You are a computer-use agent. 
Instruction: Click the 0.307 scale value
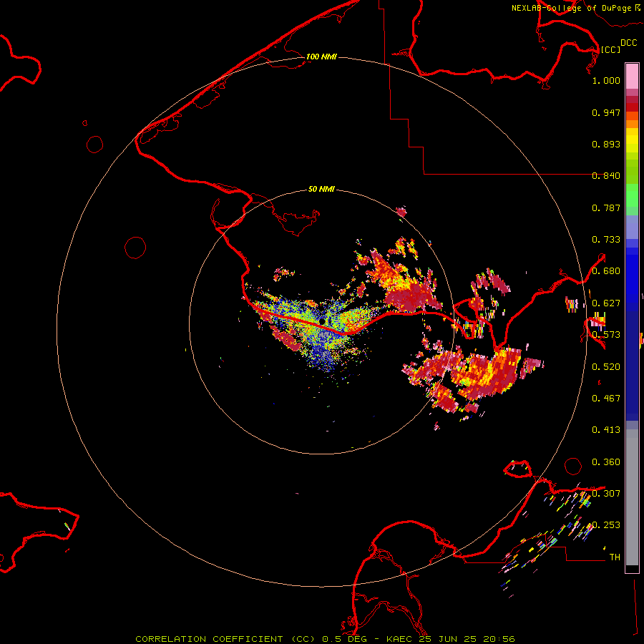(606, 493)
